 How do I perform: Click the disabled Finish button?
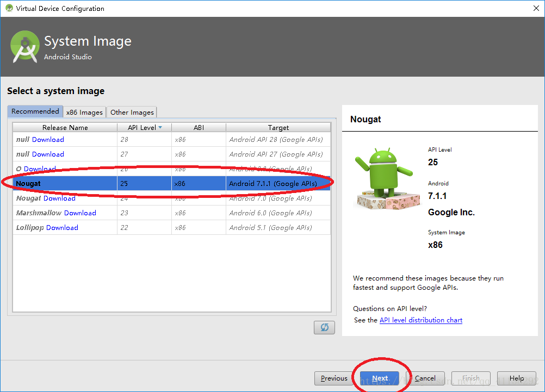pos(471,378)
